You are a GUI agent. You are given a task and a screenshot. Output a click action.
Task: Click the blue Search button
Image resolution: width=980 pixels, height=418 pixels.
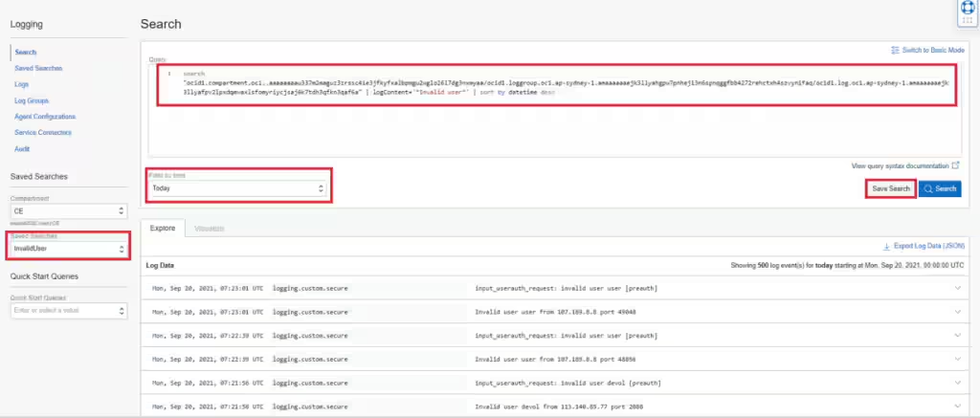[940, 188]
